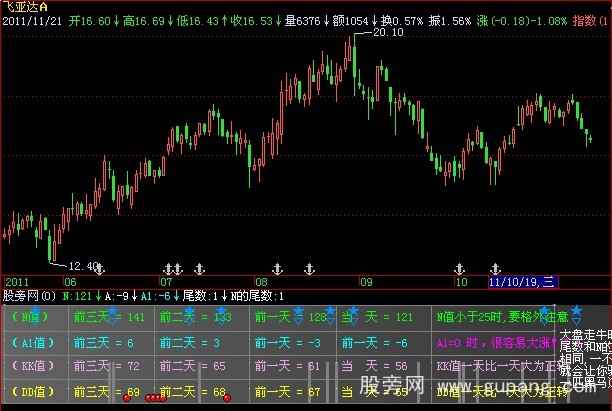
Task: Click the stock name 飞亚达A
Action: 25,7
